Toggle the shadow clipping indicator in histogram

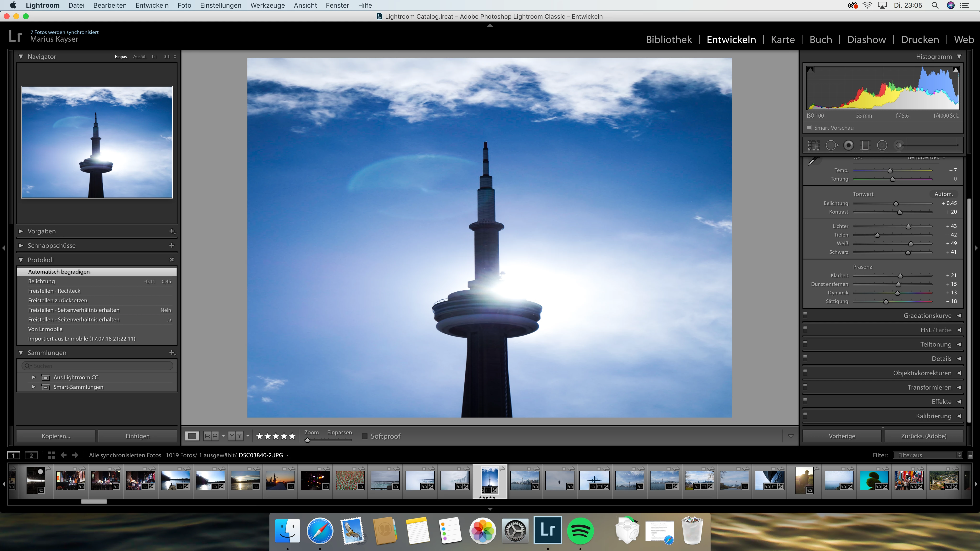pos(810,70)
